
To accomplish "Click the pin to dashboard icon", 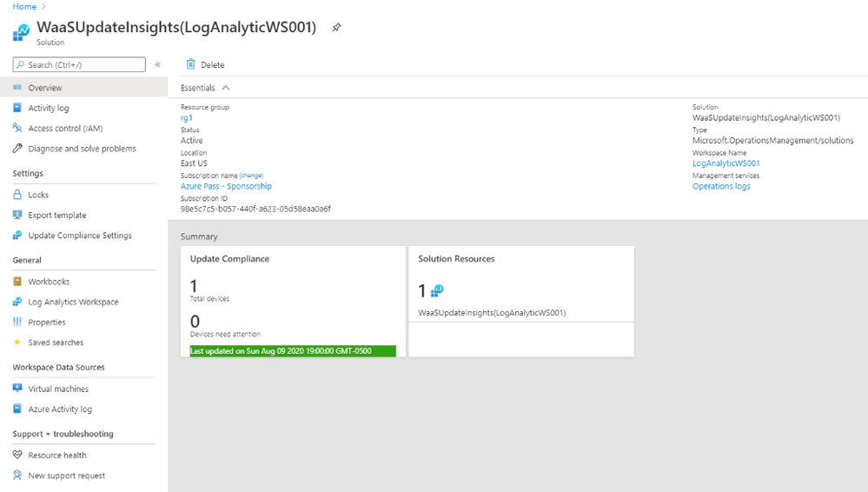I will (x=336, y=27).
